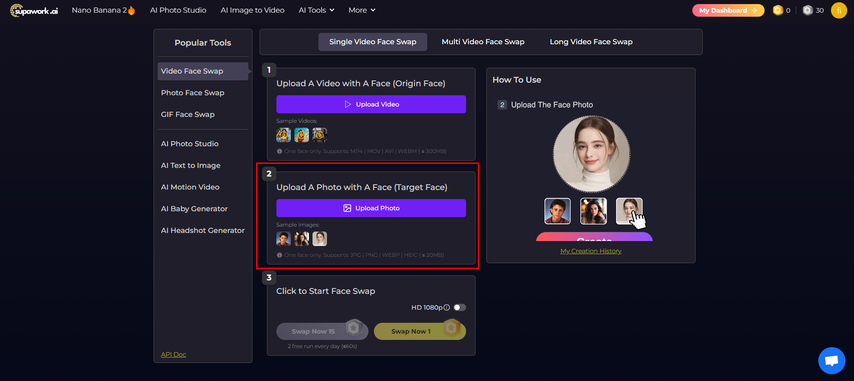Open the chat support bubble

pyautogui.click(x=832, y=361)
